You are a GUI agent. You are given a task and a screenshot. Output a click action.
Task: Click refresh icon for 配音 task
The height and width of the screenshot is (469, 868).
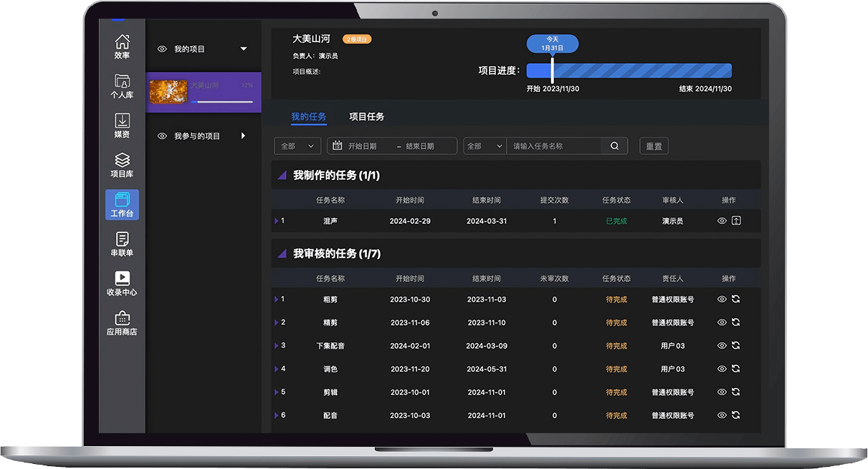tap(735, 415)
